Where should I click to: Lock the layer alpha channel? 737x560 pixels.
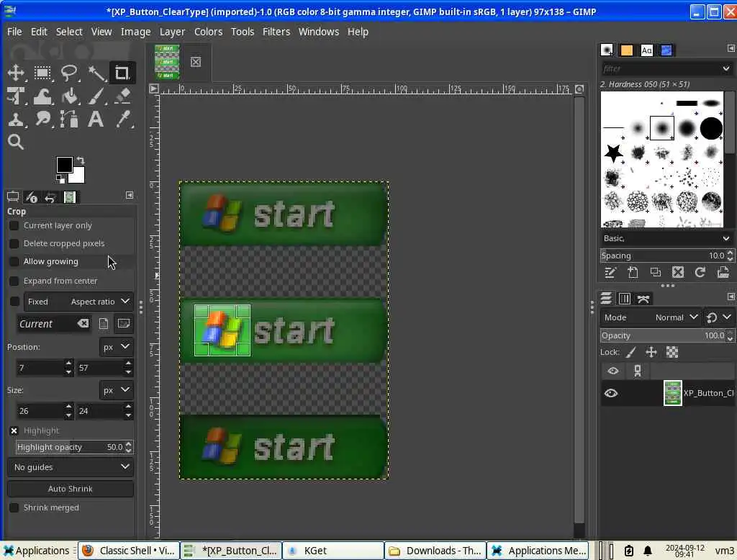point(672,352)
